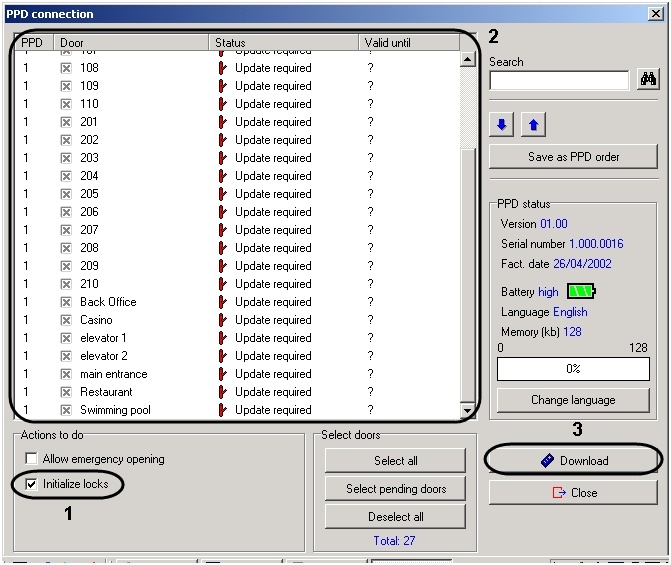Click the status flag for Back Office

pyautogui.click(x=222, y=302)
